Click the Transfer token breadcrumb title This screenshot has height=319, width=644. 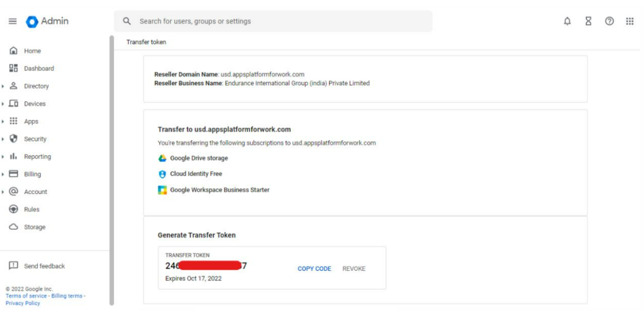(146, 42)
